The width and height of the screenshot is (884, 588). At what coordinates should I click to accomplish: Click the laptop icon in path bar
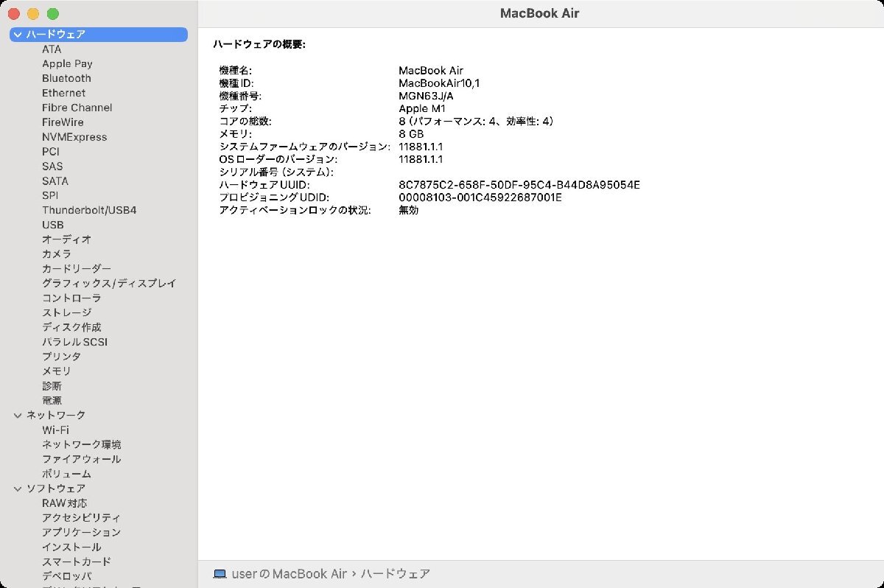click(x=219, y=573)
